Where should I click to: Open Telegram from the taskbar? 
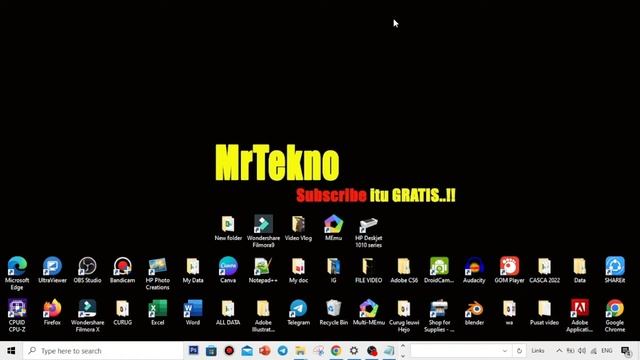pos(282,351)
